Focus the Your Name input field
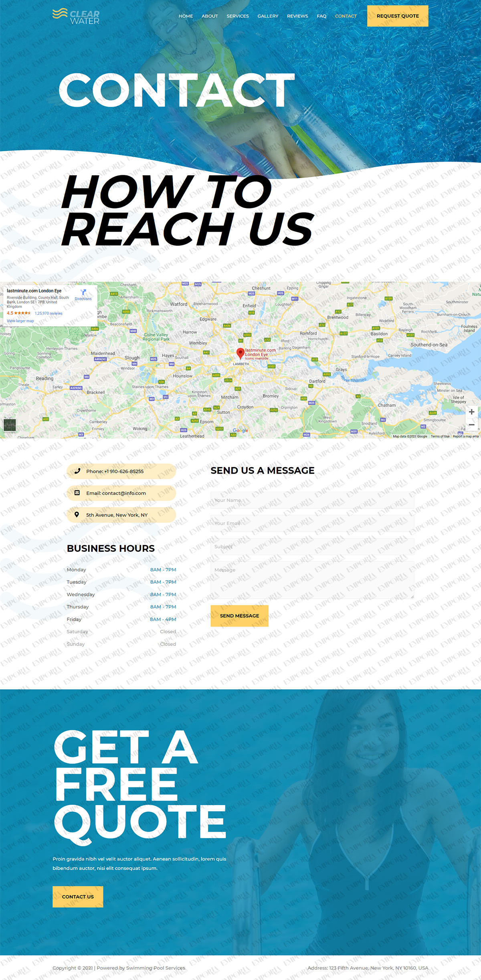The width and height of the screenshot is (481, 980). tap(312, 500)
